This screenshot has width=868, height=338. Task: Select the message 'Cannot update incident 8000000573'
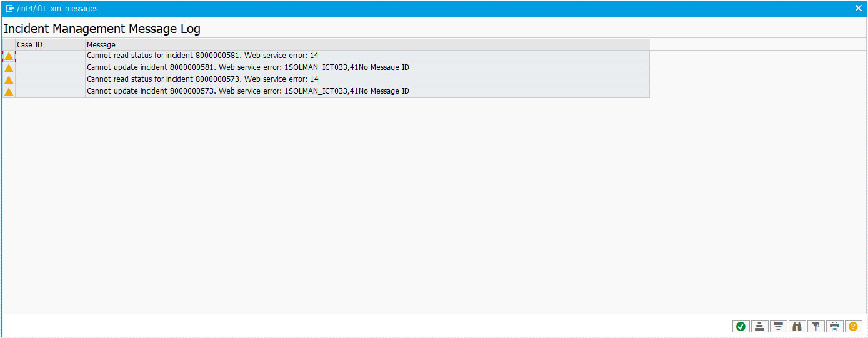[247, 92]
